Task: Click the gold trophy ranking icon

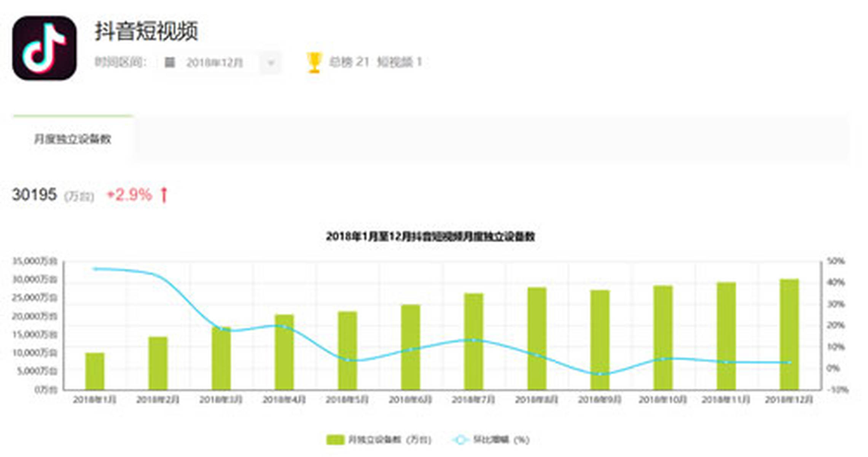Action: (314, 62)
